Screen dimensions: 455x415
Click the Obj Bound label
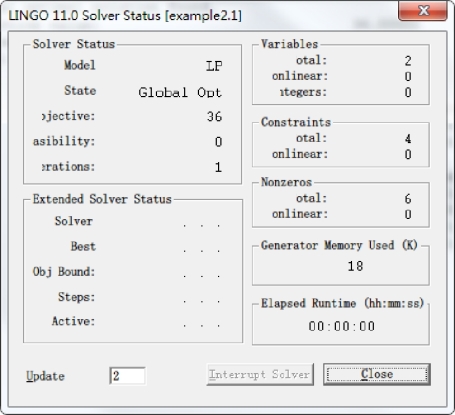click(64, 272)
